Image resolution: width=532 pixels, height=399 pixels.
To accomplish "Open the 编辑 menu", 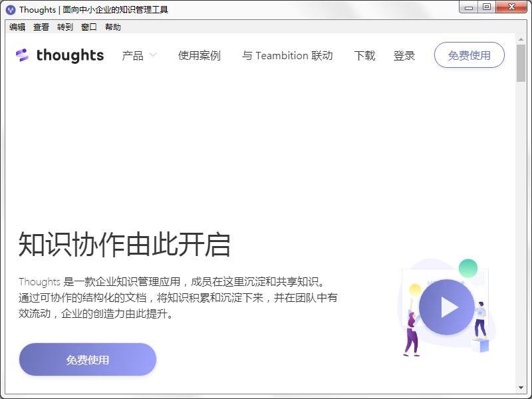I will coord(17,27).
